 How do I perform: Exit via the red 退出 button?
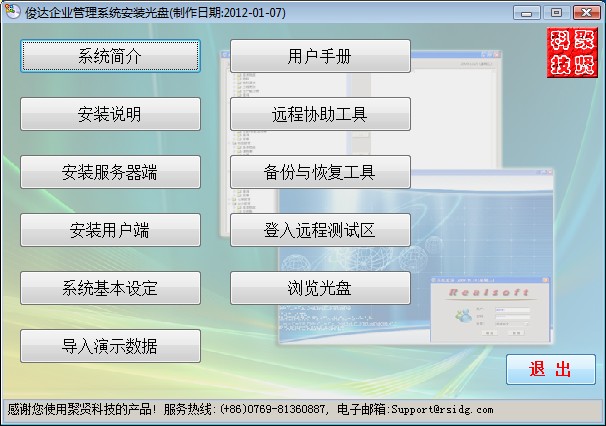click(550, 369)
